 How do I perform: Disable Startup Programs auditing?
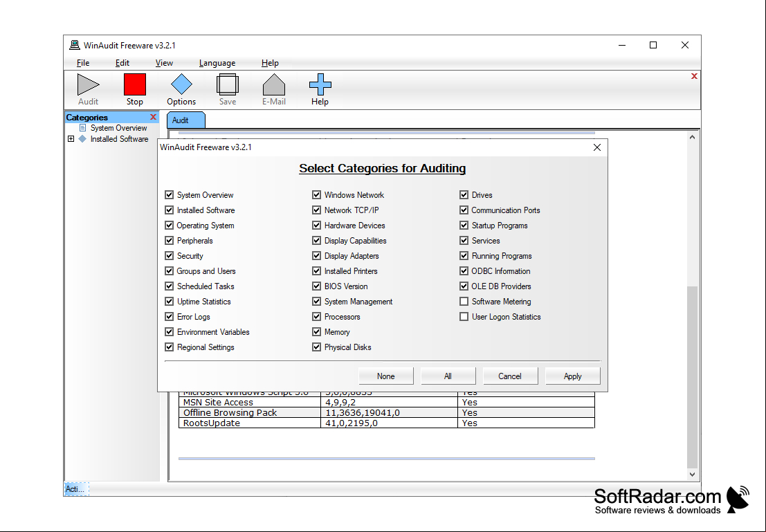pos(464,226)
